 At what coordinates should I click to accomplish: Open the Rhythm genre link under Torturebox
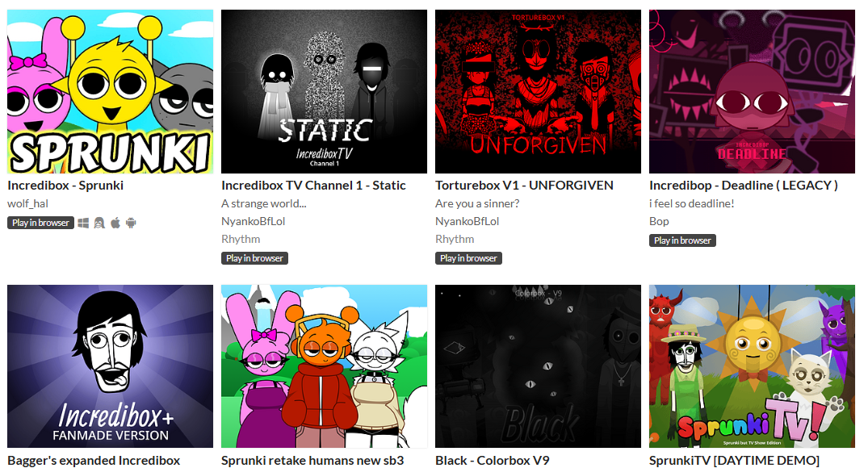point(455,239)
